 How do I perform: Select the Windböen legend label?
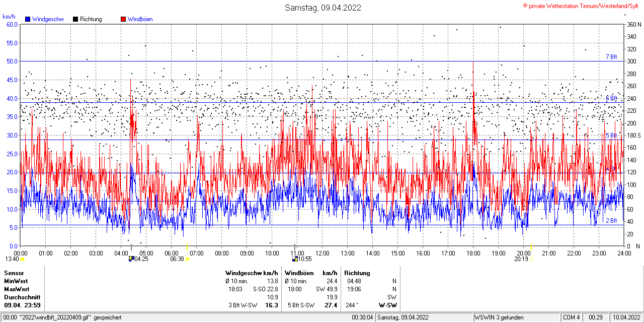coord(140,19)
